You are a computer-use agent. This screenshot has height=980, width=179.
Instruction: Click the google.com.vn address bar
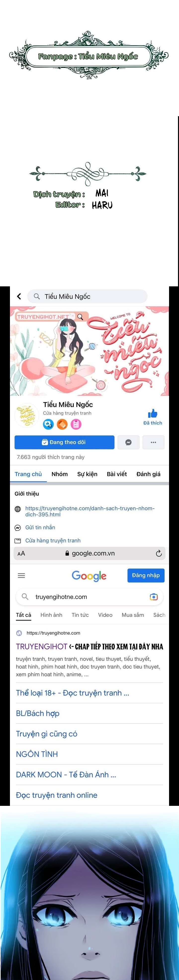tap(90, 554)
